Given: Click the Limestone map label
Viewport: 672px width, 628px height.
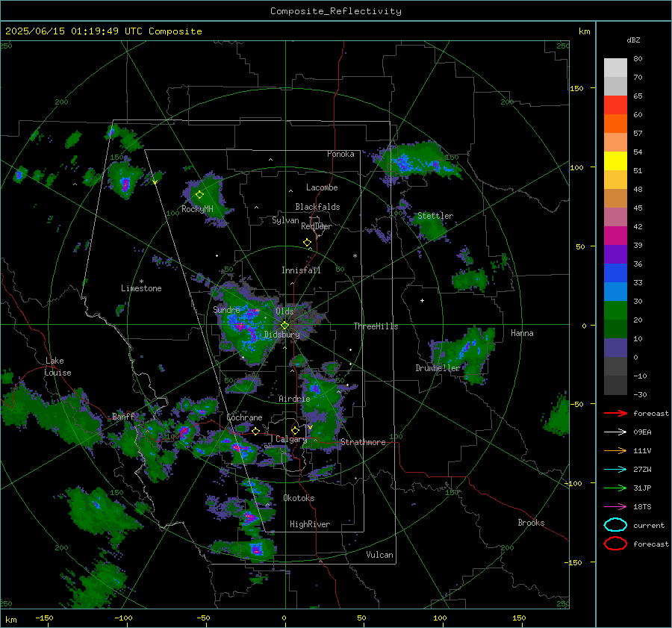Looking at the screenshot, I should (141, 288).
